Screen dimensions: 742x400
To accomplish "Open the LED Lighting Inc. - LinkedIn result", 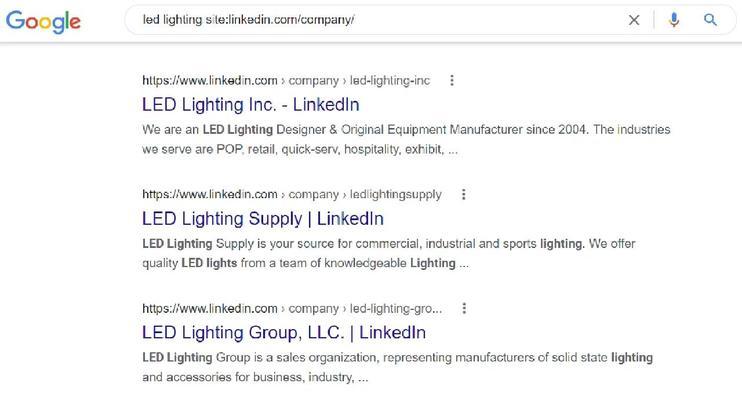I will tap(251, 105).
